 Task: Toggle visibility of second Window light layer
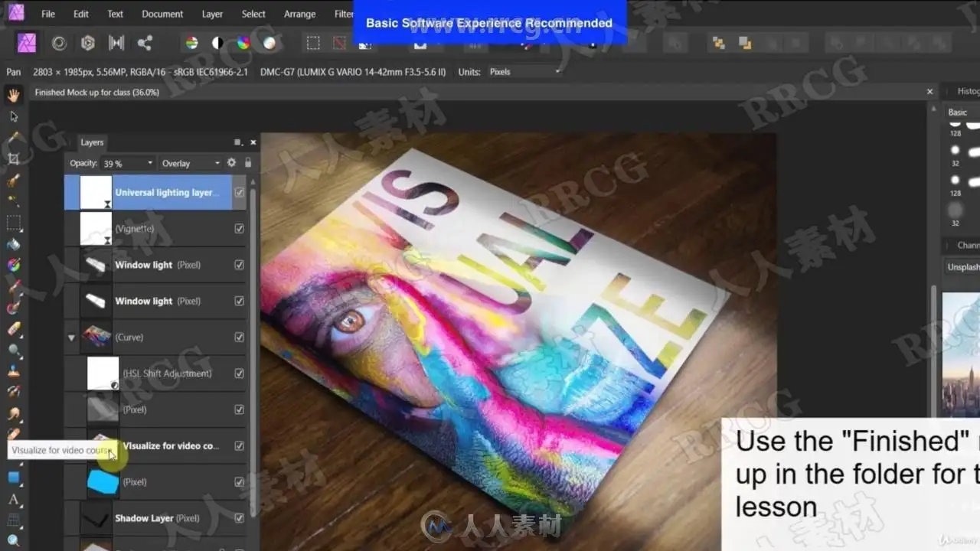click(x=239, y=301)
